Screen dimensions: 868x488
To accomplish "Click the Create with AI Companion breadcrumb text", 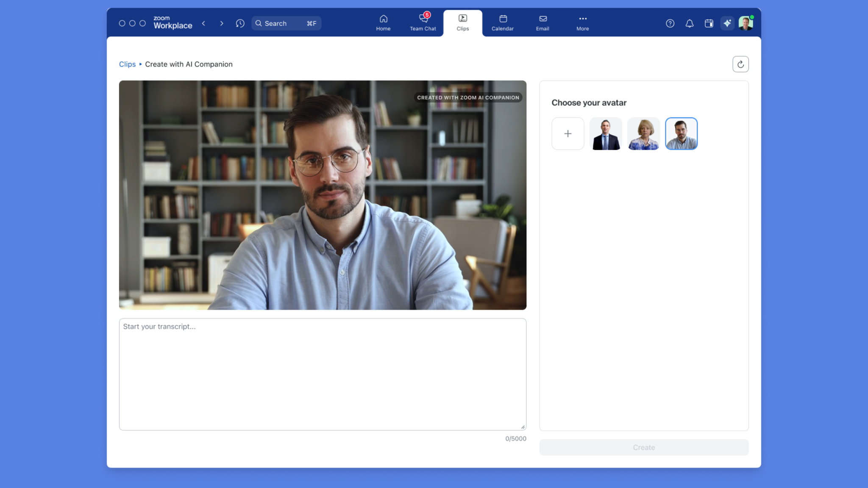I will click(x=189, y=64).
